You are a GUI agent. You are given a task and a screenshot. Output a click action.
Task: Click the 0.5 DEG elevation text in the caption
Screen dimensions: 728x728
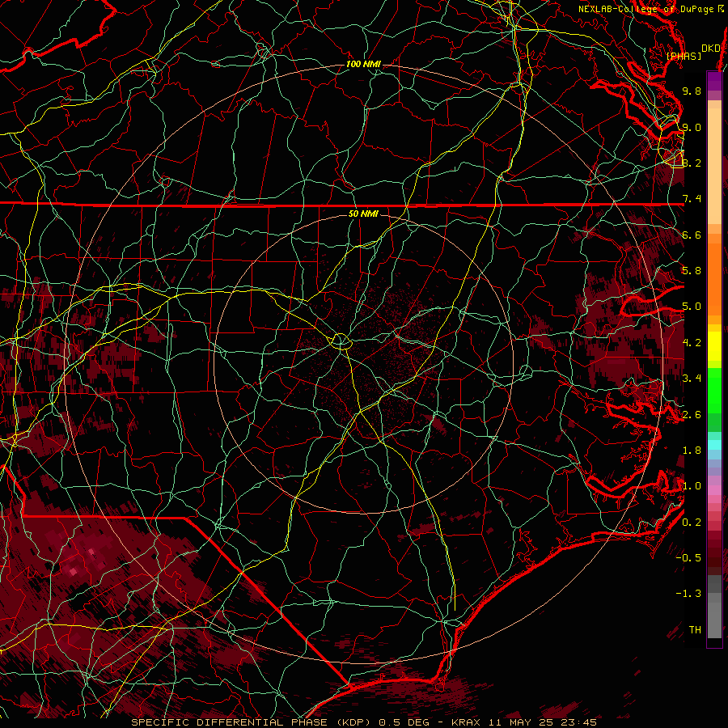pos(404,722)
